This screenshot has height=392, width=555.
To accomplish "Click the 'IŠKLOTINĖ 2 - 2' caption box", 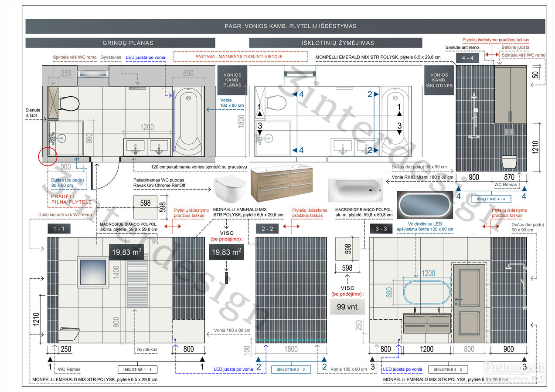I will 291,369.
